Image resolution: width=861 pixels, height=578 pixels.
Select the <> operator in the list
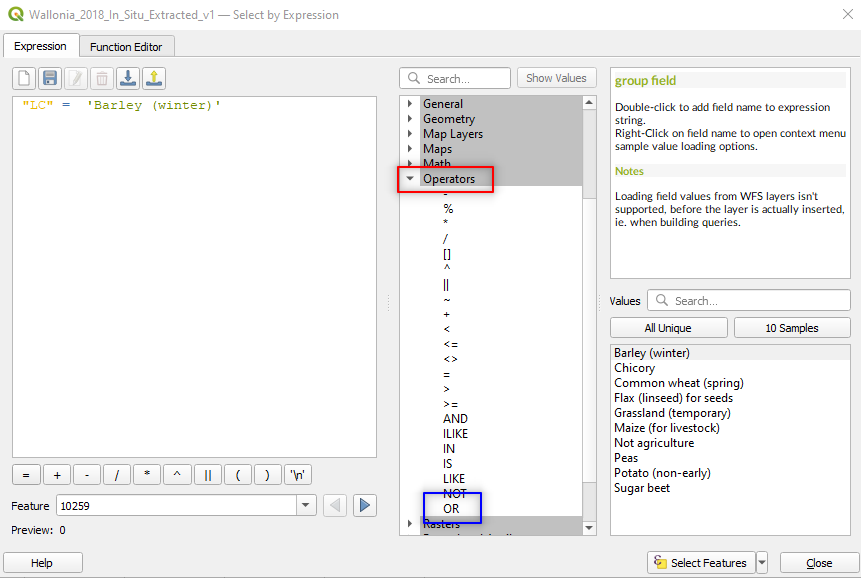[450, 359]
